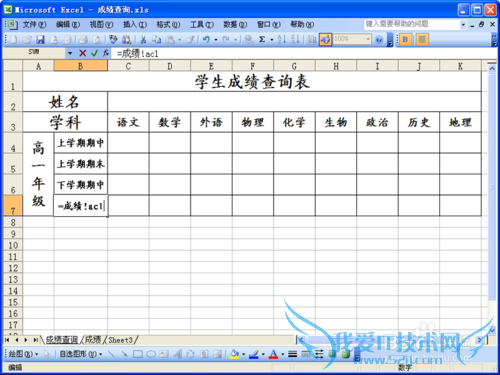This screenshot has height=375, width=500.
Task: Click the Format Painter brush icon
Action: click(x=190, y=40)
